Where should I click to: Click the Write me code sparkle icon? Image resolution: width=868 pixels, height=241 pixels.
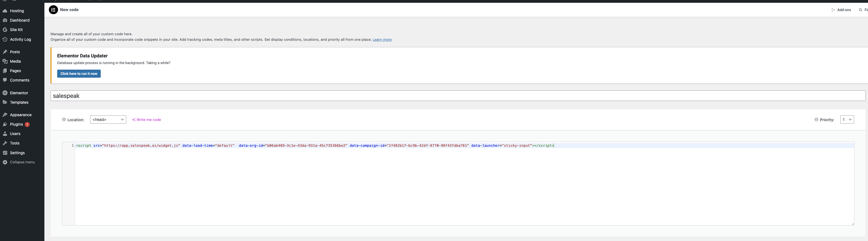(x=134, y=120)
